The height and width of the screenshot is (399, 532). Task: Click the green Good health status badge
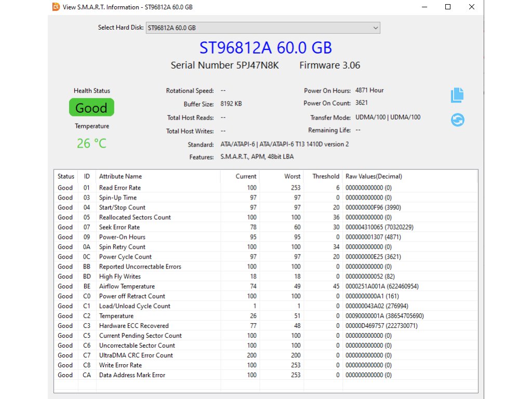(x=91, y=108)
